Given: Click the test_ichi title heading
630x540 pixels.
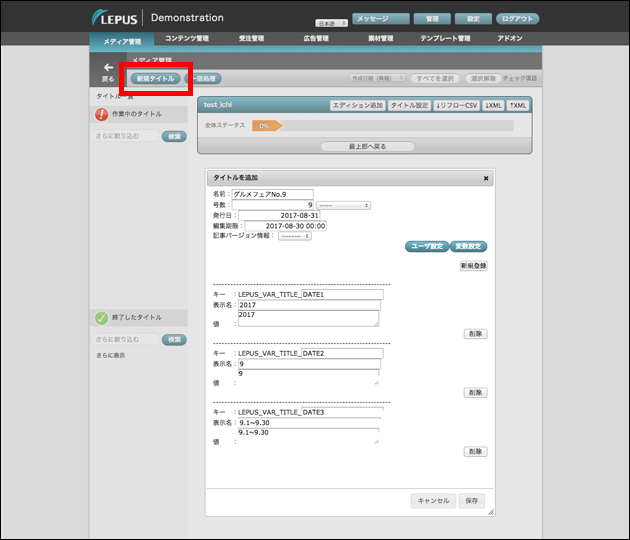Looking at the screenshot, I should 217,104.
